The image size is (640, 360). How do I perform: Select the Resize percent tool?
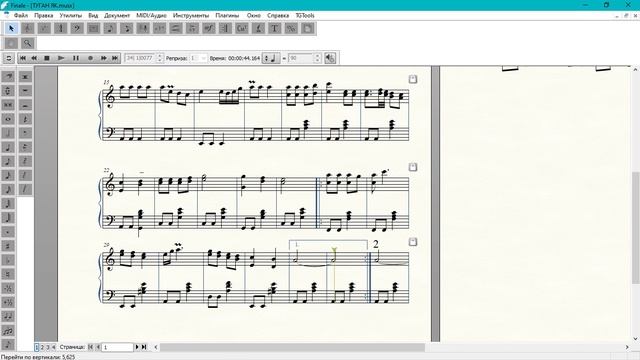click(x=291, y=28)
